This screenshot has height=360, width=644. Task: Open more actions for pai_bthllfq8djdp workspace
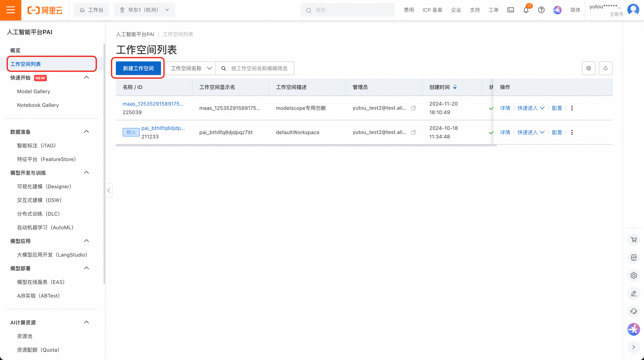(572, 132)
